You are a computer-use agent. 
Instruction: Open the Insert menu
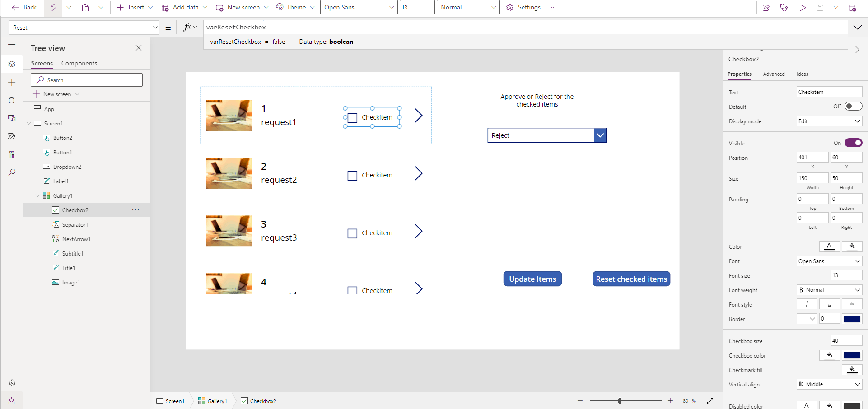tap(135, 8)
